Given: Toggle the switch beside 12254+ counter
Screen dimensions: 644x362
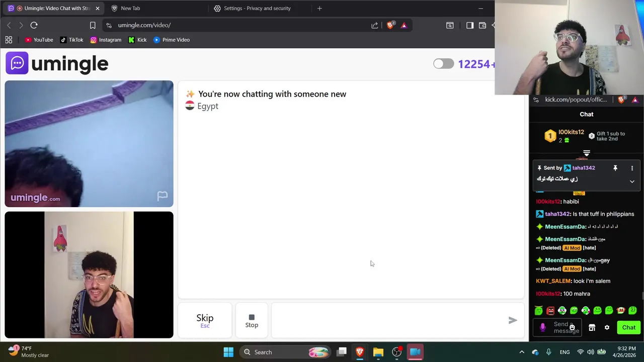Looking at the screenshot, I should [x=443, y=64].
